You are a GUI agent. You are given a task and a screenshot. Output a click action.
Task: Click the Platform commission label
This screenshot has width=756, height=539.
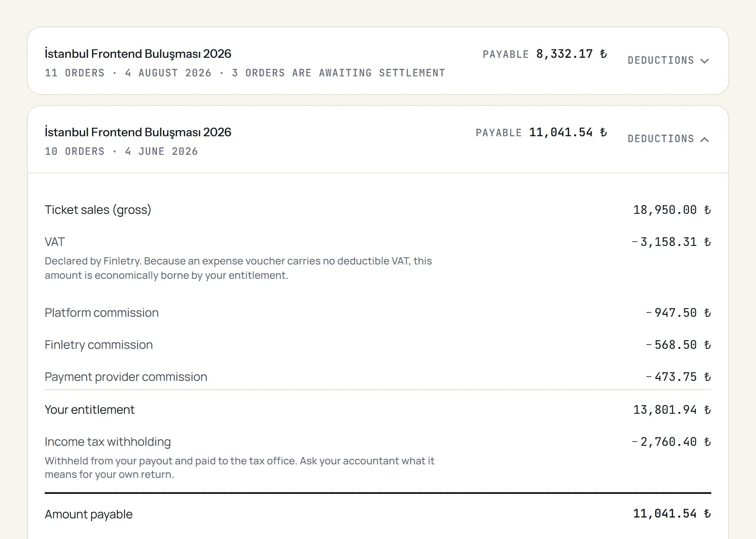102,313
